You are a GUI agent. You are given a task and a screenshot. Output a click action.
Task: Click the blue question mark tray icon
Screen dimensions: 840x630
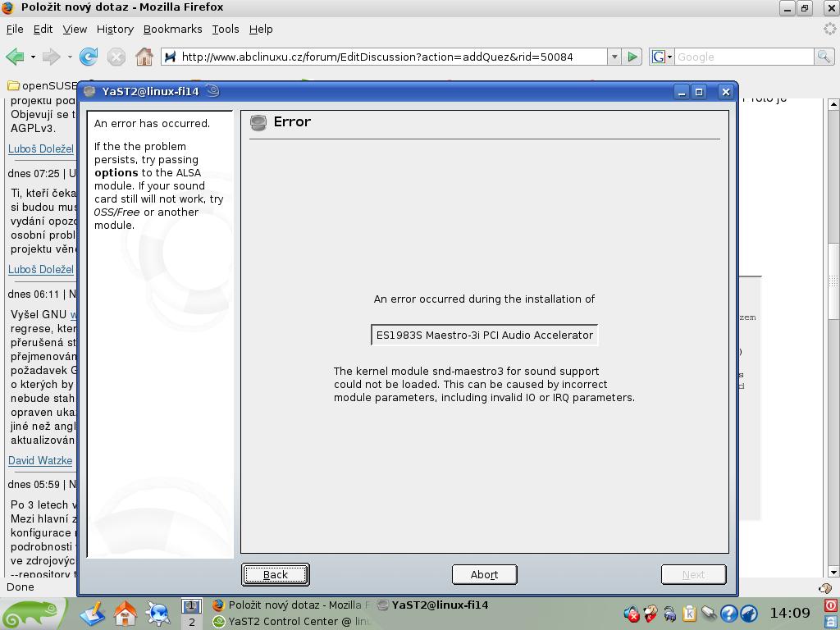729,614
